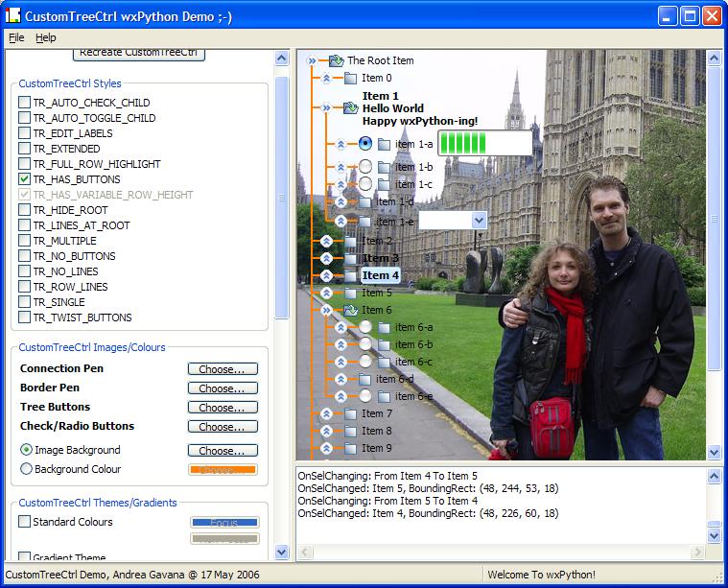Click Choose button for Connection Pen
728x588 pixels.
tap(223, 368)
